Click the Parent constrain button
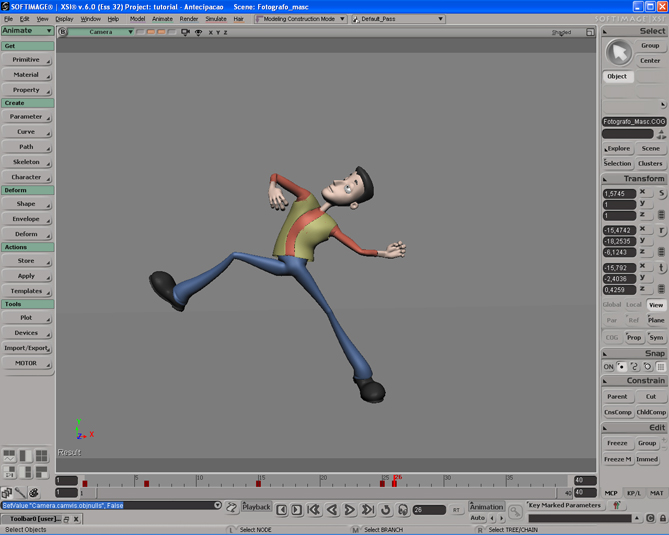The image size is (669, 535). click(617, 397)
